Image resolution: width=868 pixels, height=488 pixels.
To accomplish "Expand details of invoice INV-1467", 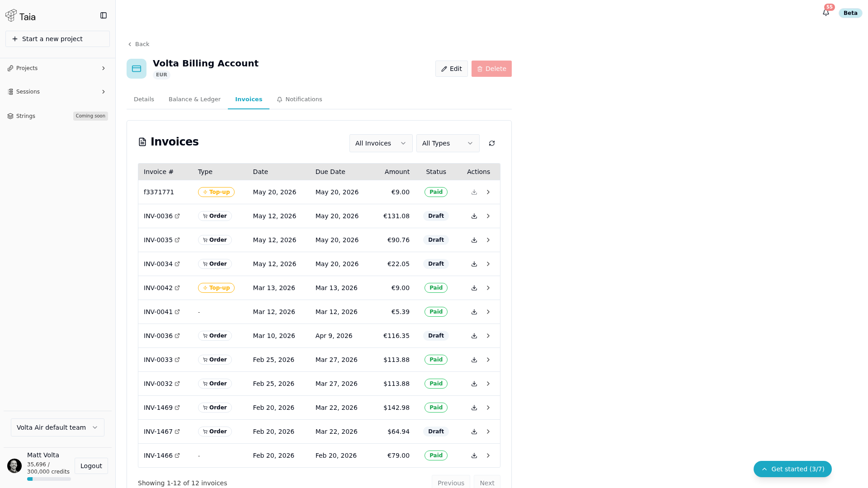I will pyautogui.click(x=488, y=432).
